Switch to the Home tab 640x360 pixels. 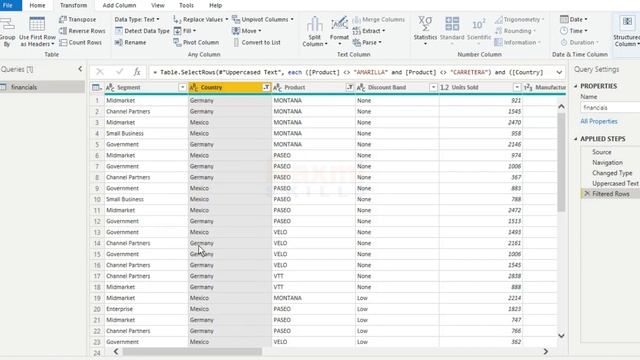(x=37, y=5)
